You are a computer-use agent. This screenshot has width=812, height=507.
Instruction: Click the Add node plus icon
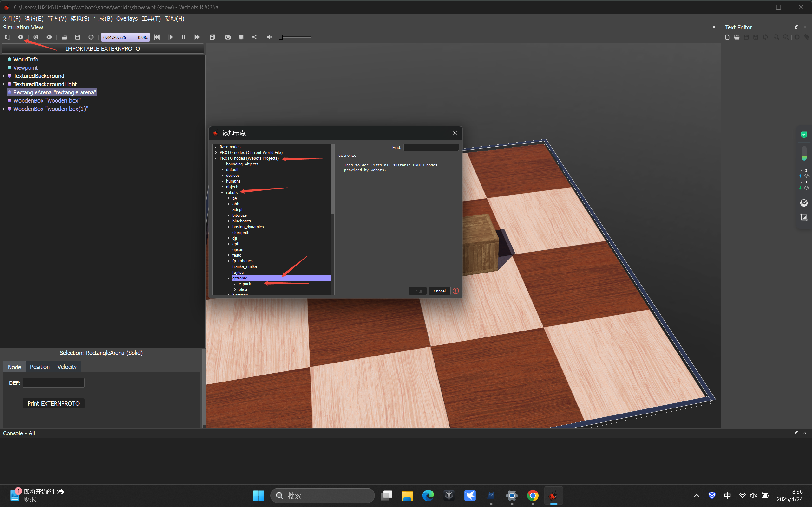21,37
